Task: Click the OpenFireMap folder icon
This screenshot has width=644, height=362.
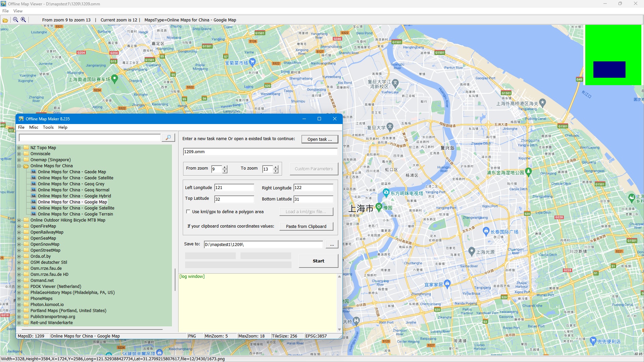Action: point(26,226)
